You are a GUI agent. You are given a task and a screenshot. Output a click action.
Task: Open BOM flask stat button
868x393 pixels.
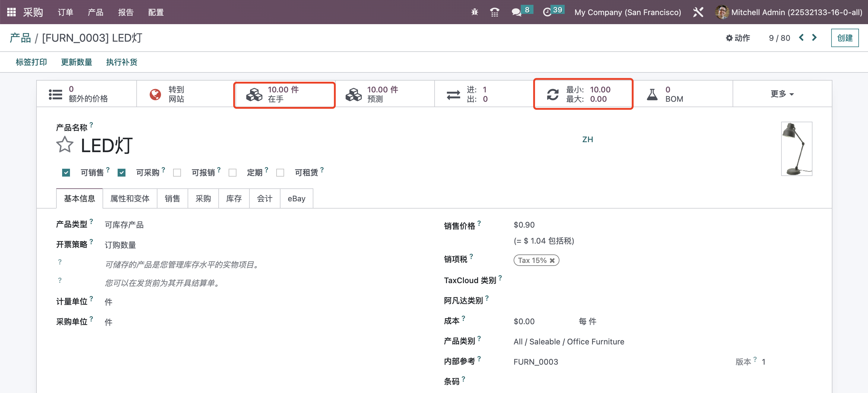click(683, 94)
